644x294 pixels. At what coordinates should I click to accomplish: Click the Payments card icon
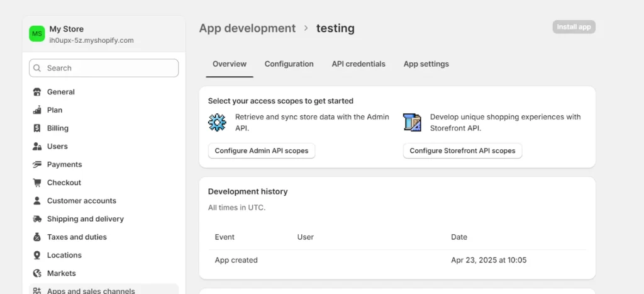[36, 165]
